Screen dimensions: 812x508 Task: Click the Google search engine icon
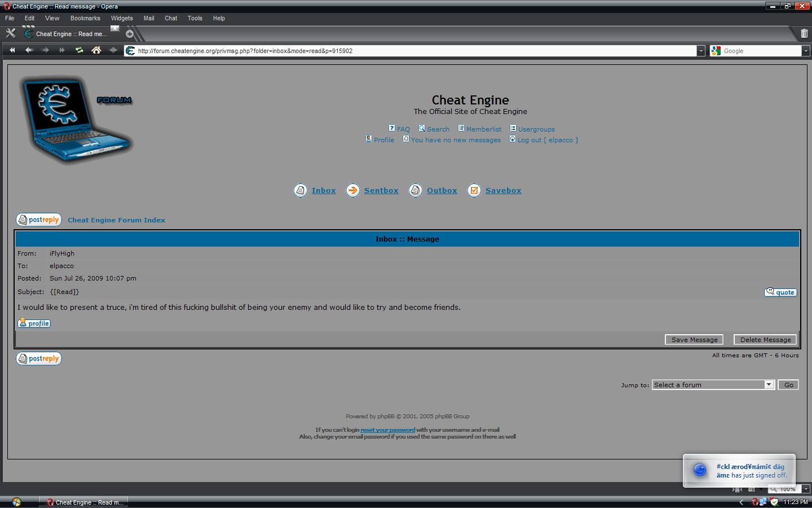pyautogui.click(x=716, y=51)
